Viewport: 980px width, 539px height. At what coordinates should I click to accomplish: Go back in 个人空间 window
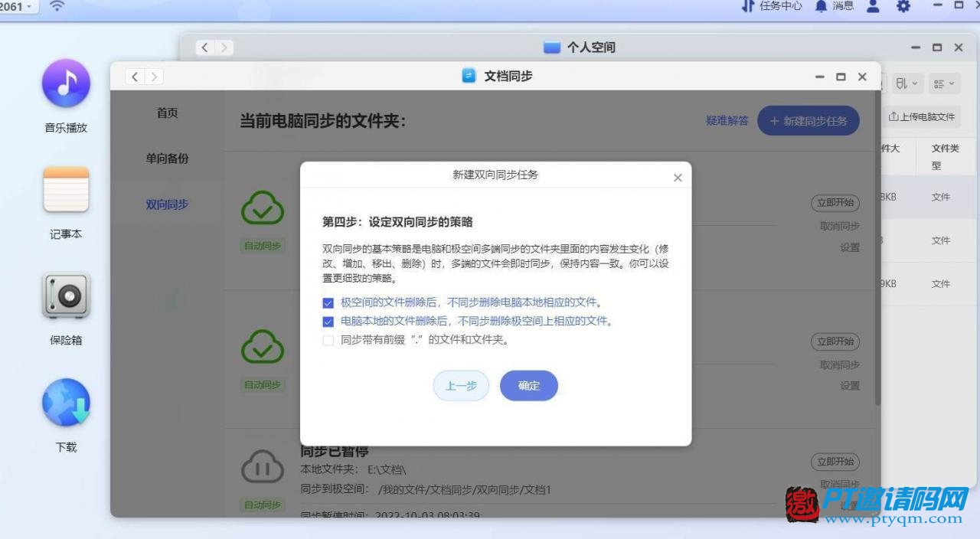coord(205,47)
